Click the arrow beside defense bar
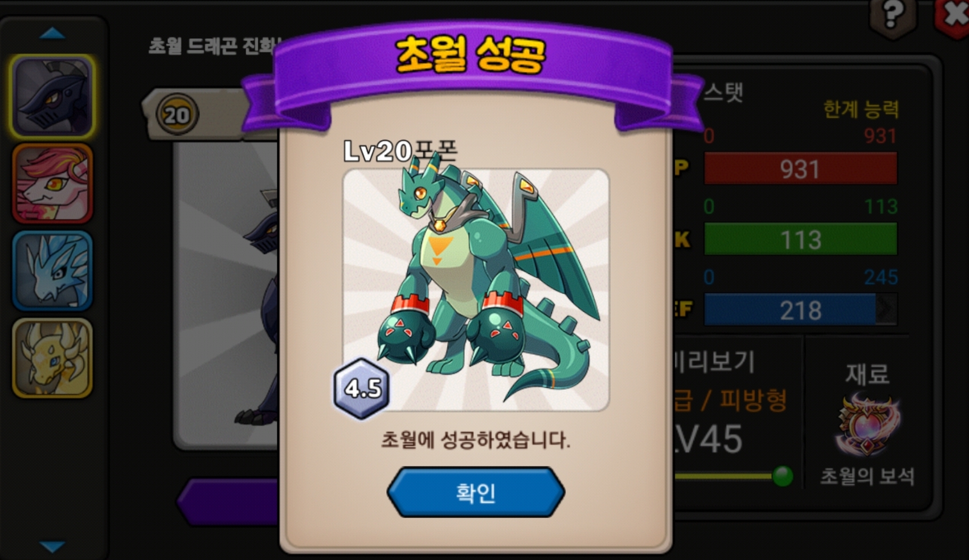969x560 pixels. (x=886, y=309)
